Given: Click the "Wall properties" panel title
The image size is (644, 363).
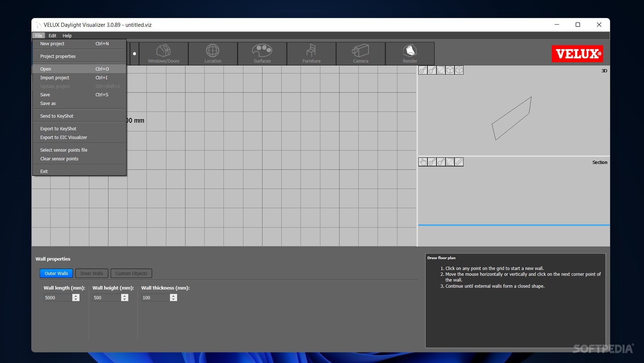Looking at the screenshot, I should click(53, 259).
